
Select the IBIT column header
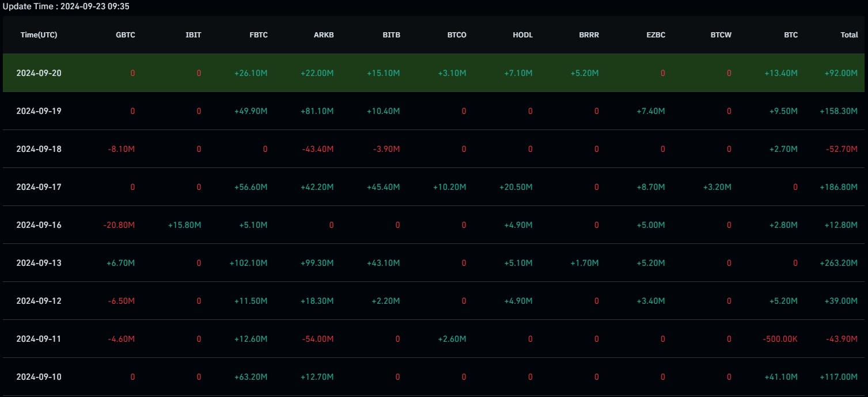[x=194, y=35]
